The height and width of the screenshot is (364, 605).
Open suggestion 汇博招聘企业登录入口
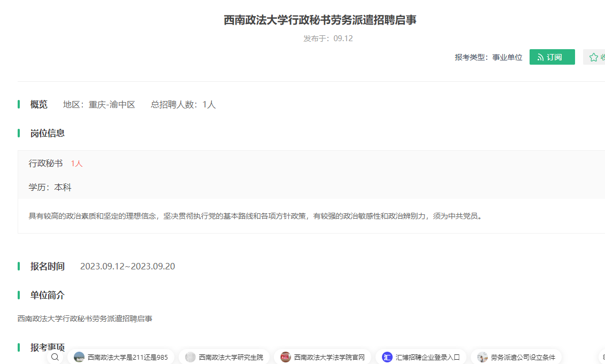(421, 357)
